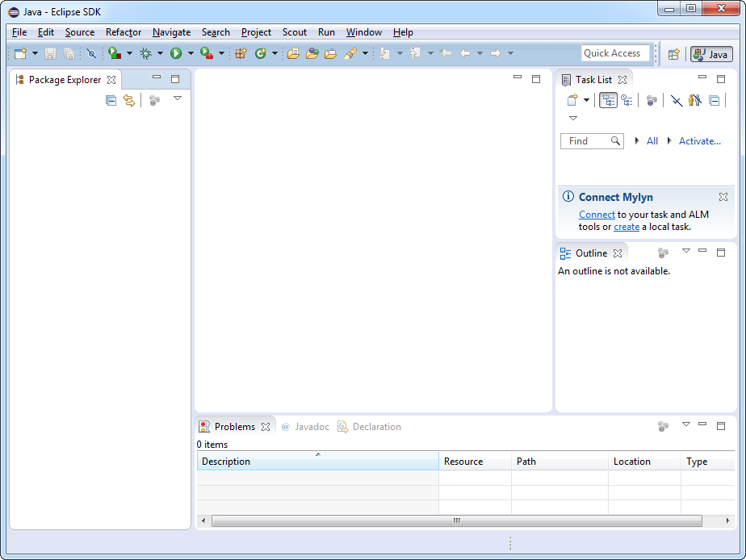Screen dimensions: 746x560
Task: Click the External Tools run icon with red toolbox
Action: tap(207, 53)
